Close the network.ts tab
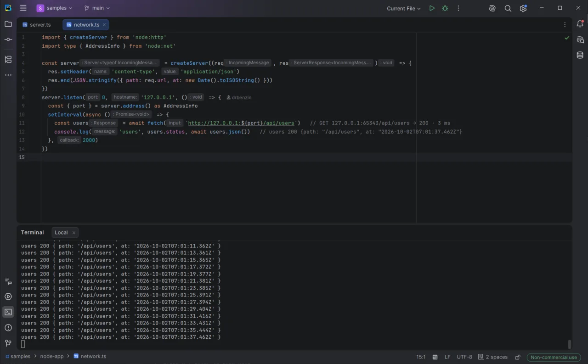 pos(104,25)
